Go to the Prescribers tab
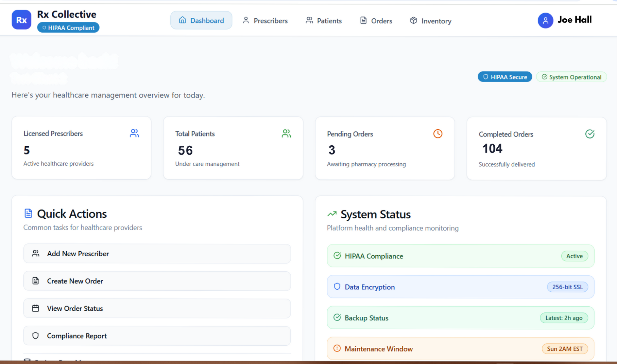The height and width of the screenshot is (364, 617). pyautogui.click(x=265, y=21)
